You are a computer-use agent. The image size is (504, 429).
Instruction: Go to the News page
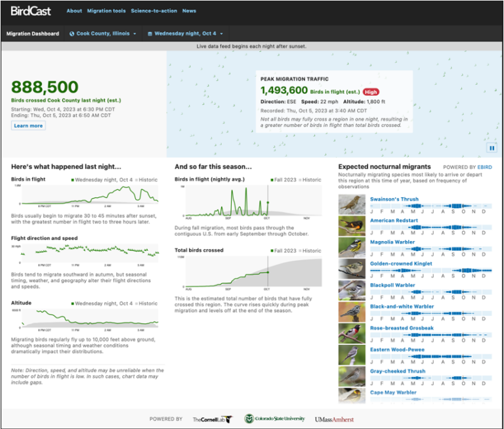pos(189,11)
